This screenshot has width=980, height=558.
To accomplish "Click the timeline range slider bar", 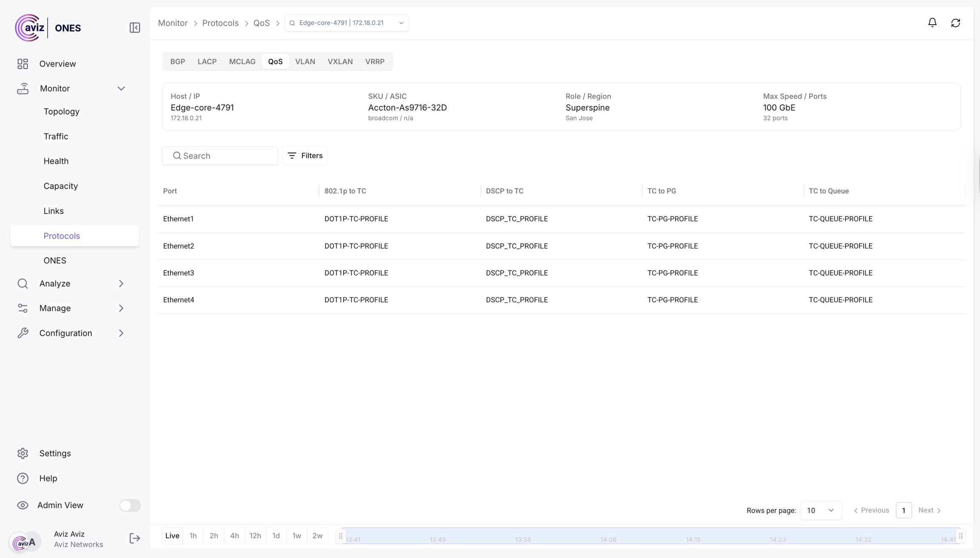I will pyautogui.click(x=650, y=536).
